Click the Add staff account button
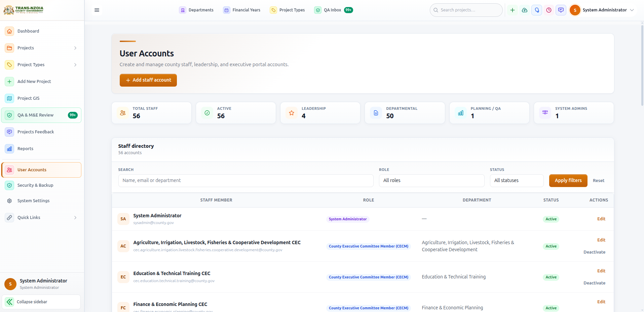Image resolution: width=644 pixels, height=312 pixels. click(148, 80)
